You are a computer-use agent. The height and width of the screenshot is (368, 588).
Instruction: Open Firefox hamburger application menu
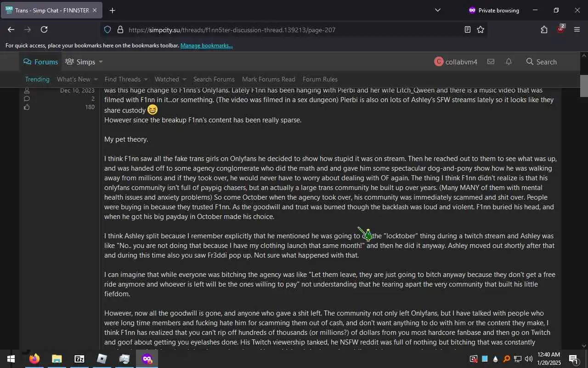tap(577, 29)
